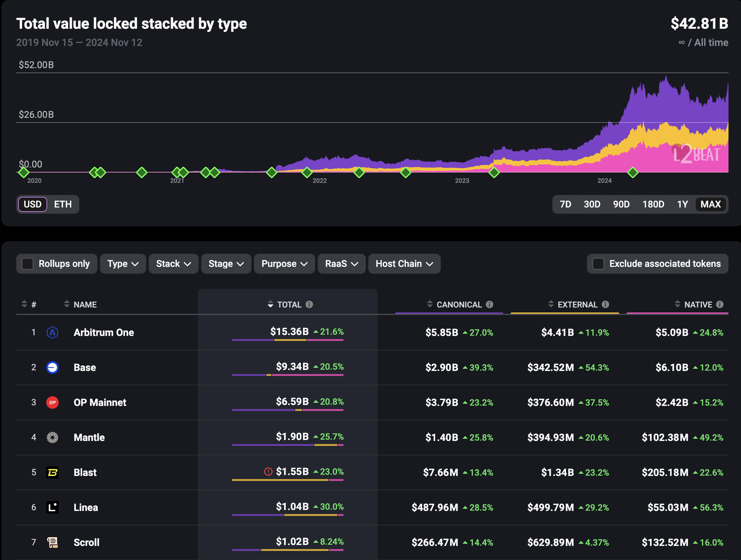
Task: Click the Arbitrum One logo icon
Action: [x=52, y=332]
